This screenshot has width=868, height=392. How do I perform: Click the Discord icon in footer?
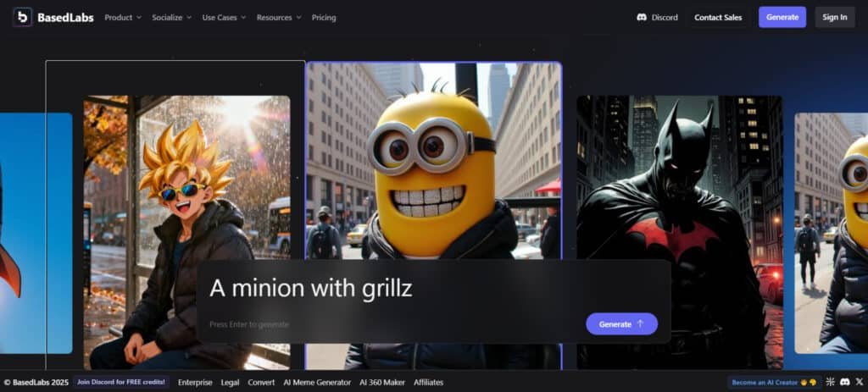[843, 382]
